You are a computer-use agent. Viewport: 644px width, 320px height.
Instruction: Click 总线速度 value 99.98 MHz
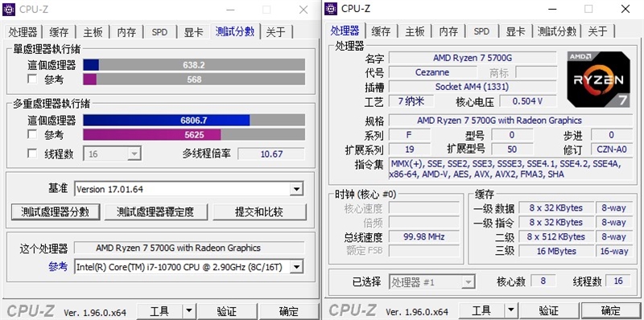(x=424, y=236)
